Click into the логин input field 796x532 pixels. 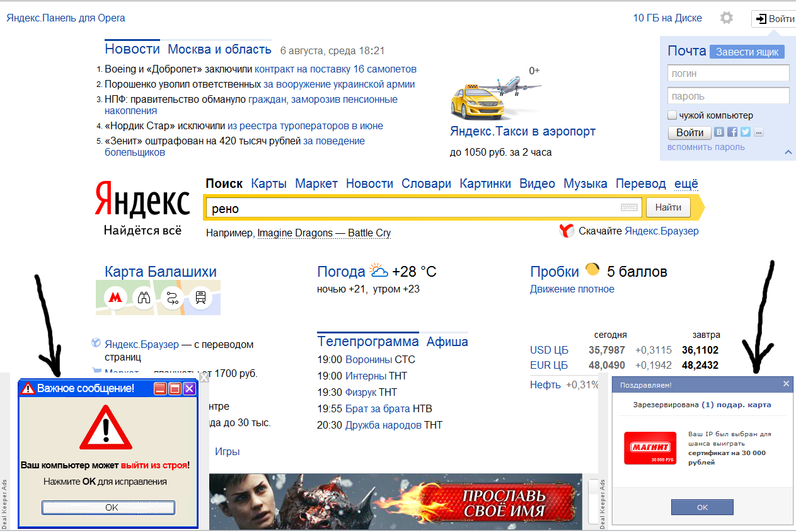[x=728, y=73]
